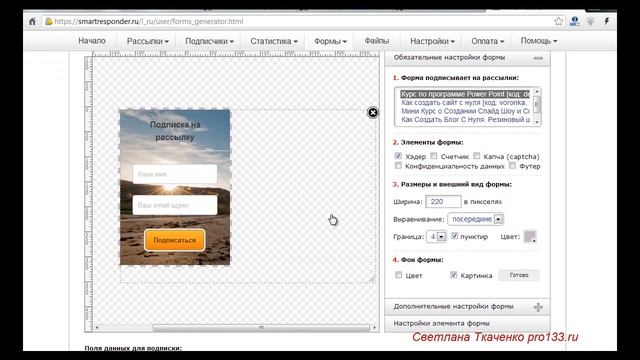
Task: Click the Ширина width input field
Action: tap(443, 202)
